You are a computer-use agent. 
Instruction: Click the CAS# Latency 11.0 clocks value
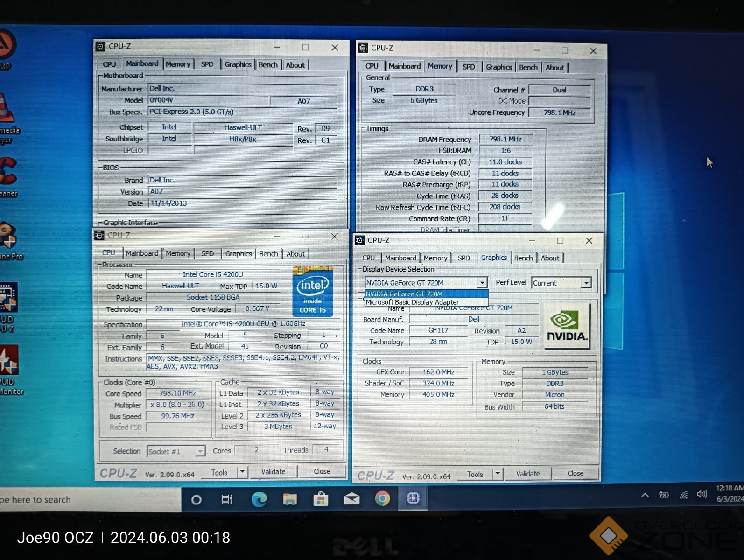pos(505,161)
